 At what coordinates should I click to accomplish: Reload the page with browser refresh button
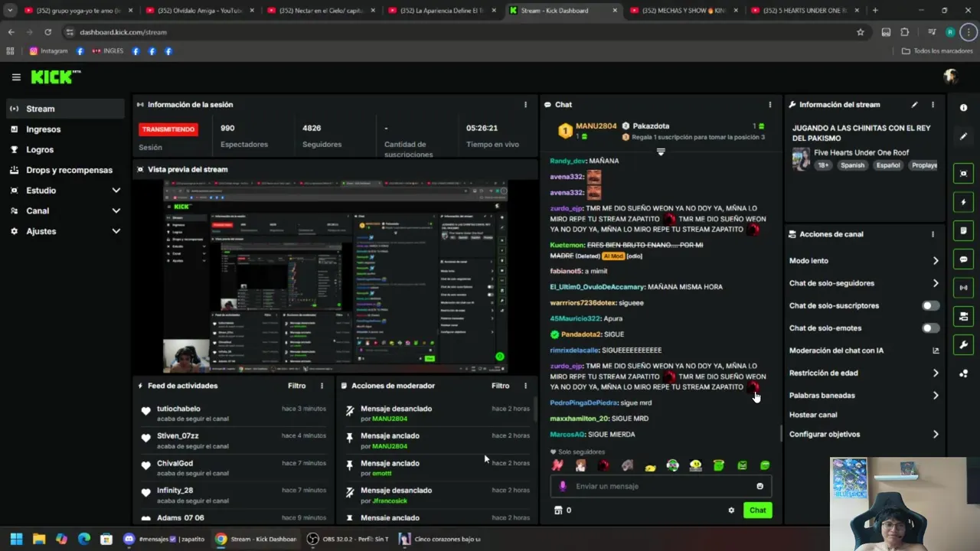coord(47,32)
